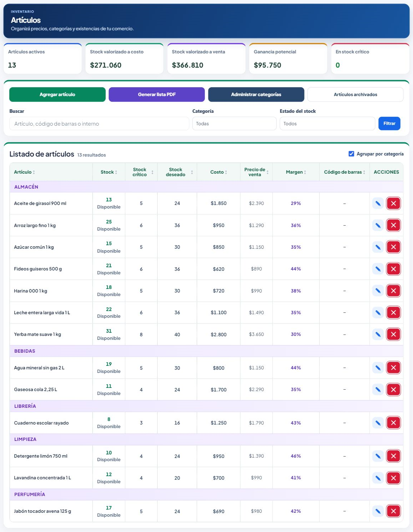Click the Yerba mate suave 1 kg name
The image size is (413, 532).
click(x=37, y=334)
